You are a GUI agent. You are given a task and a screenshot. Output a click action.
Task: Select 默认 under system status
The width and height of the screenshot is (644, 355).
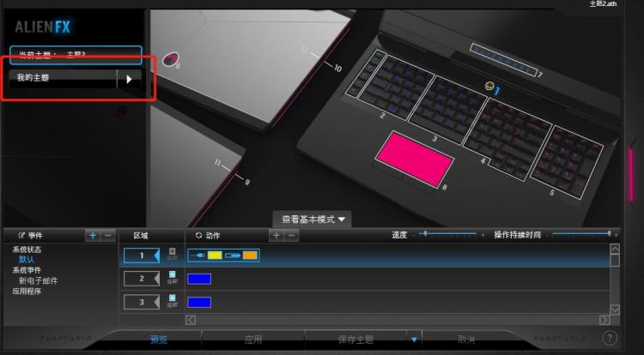(x=27, y=259)
